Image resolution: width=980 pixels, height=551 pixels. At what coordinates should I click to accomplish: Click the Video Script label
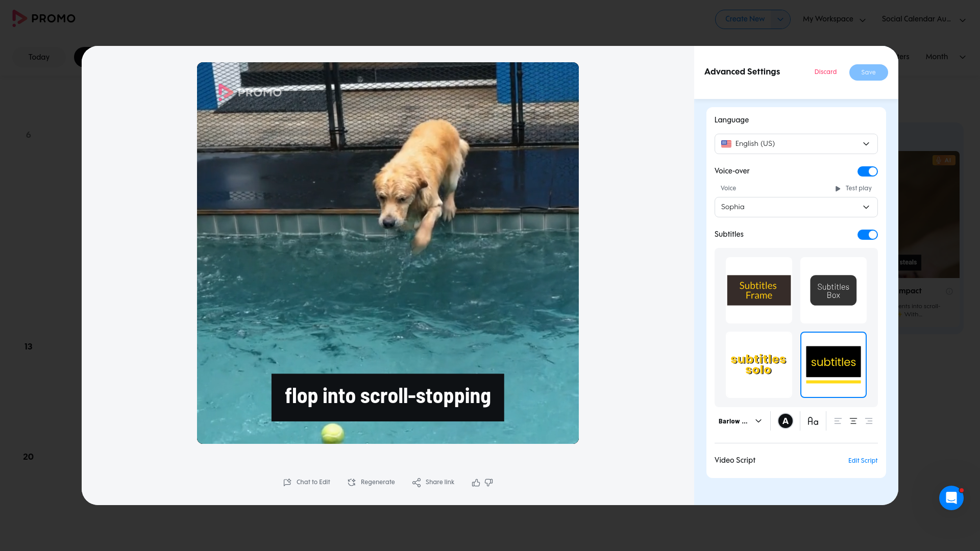pyautogui.click(x=734, y=460)
